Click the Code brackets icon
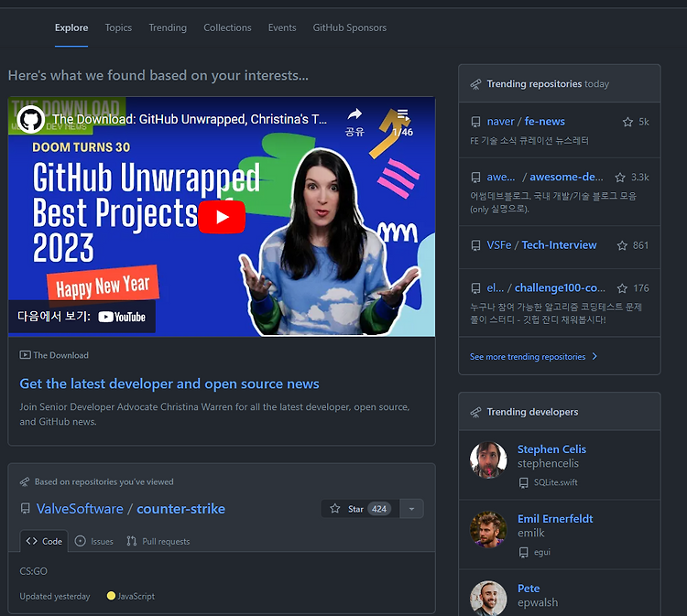The height and width of the screenshot is (616, 687). (31, 541)
